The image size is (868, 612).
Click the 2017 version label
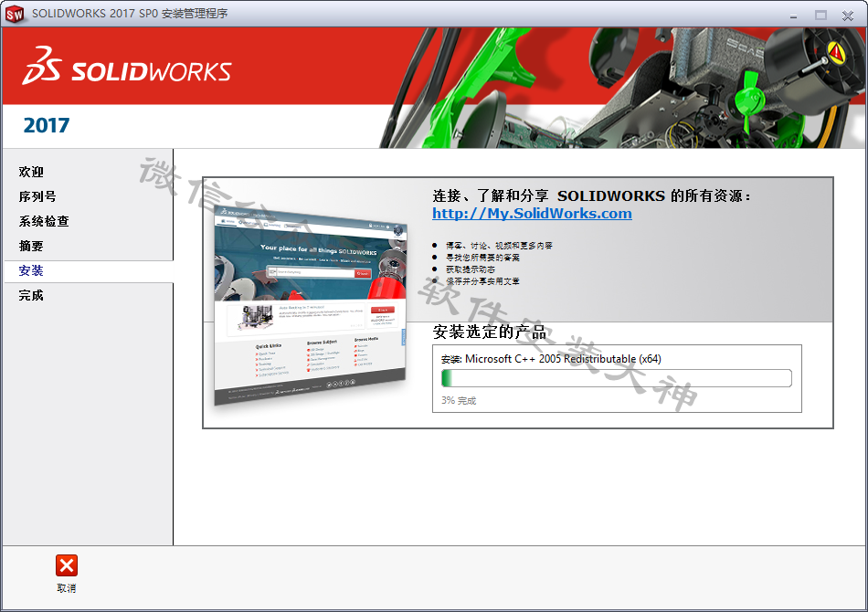tap(47, 126)
